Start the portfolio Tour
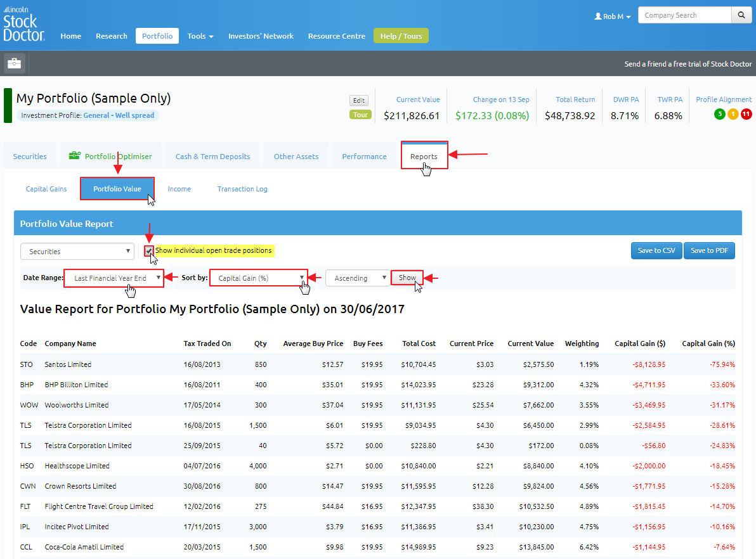Screen dimensions: 756x559 [x=360, y=115]
